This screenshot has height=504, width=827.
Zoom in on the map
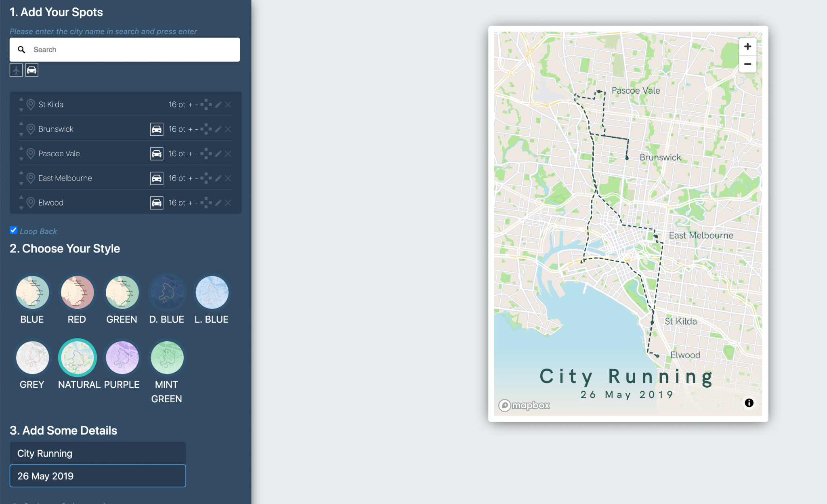[x=747, y=46]
